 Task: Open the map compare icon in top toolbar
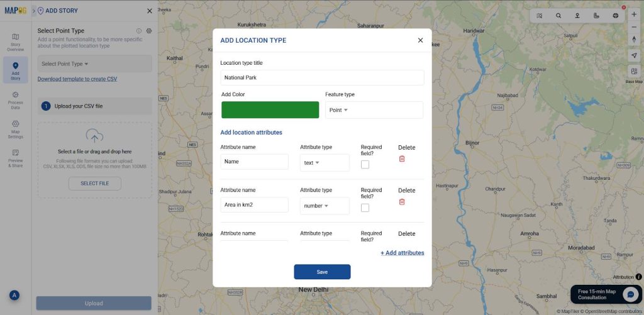click(x=539, y=16)
